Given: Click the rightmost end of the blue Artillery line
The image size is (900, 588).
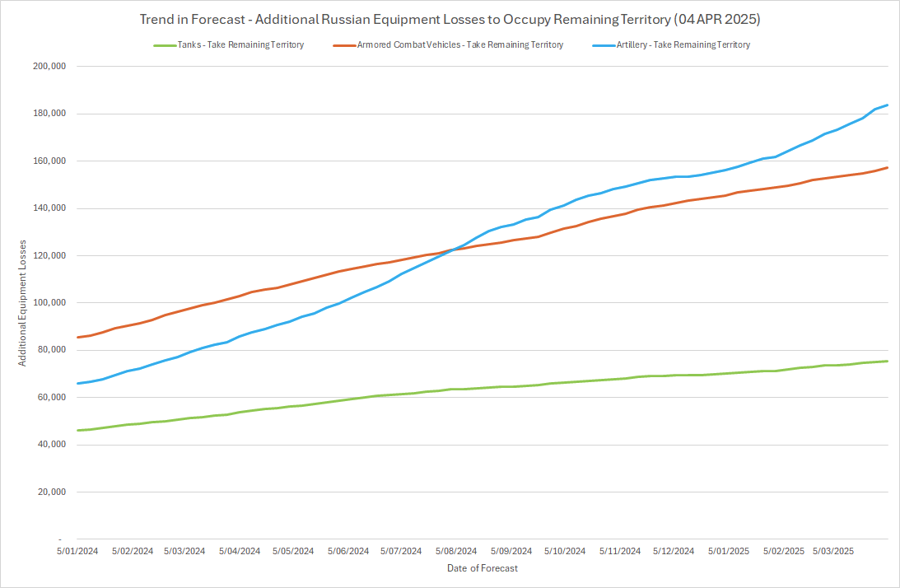Looking at the screenshot, I should (887, 105).
